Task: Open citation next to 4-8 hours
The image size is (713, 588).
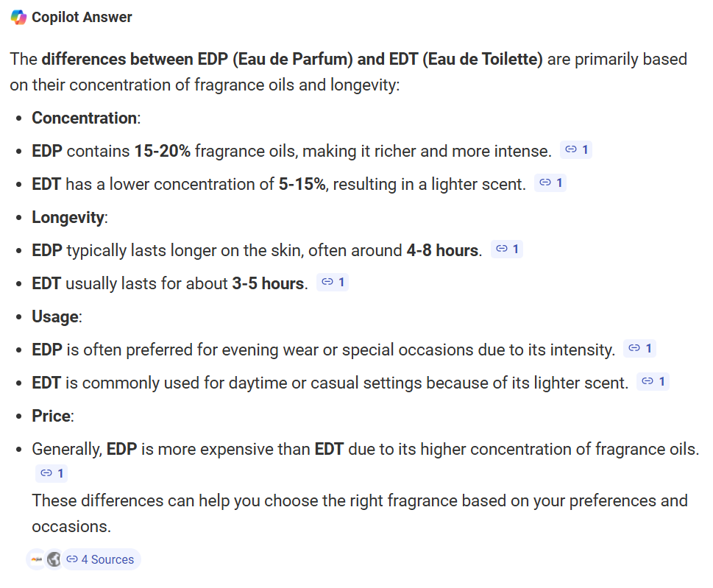Action: pos(507,249)
